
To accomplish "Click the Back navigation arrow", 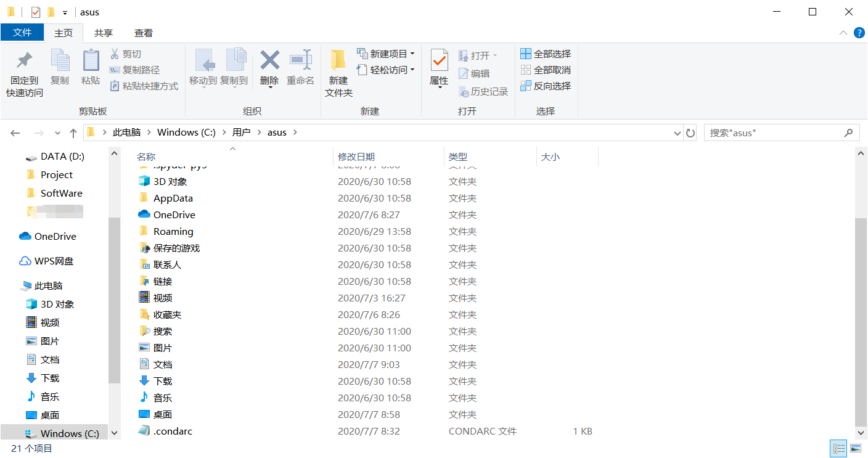I will [15, 133].
